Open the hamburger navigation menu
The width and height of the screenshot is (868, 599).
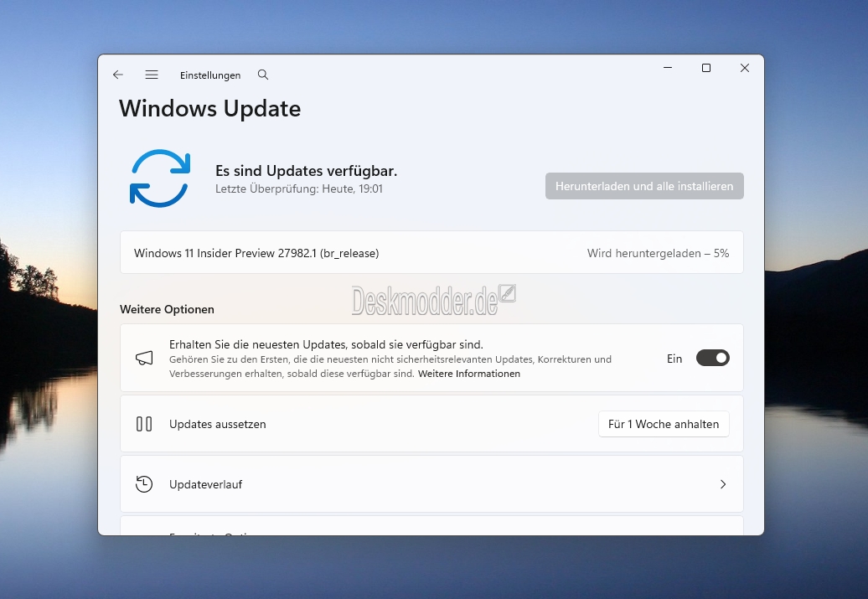click(152, 75)
